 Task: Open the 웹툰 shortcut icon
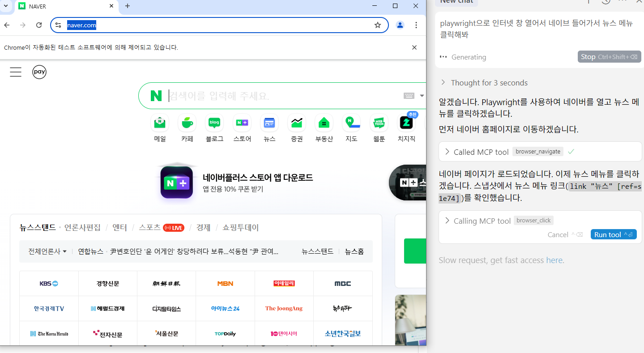379,123
